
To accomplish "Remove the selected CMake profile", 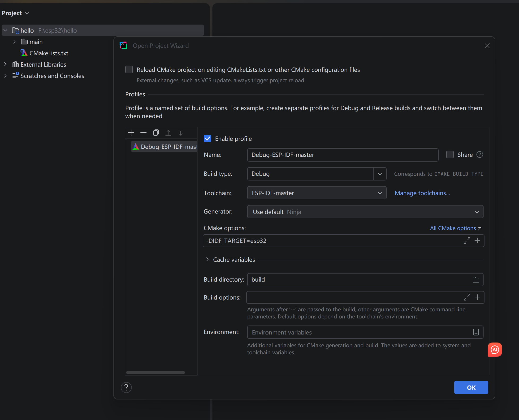I will [x=143, y=133].
